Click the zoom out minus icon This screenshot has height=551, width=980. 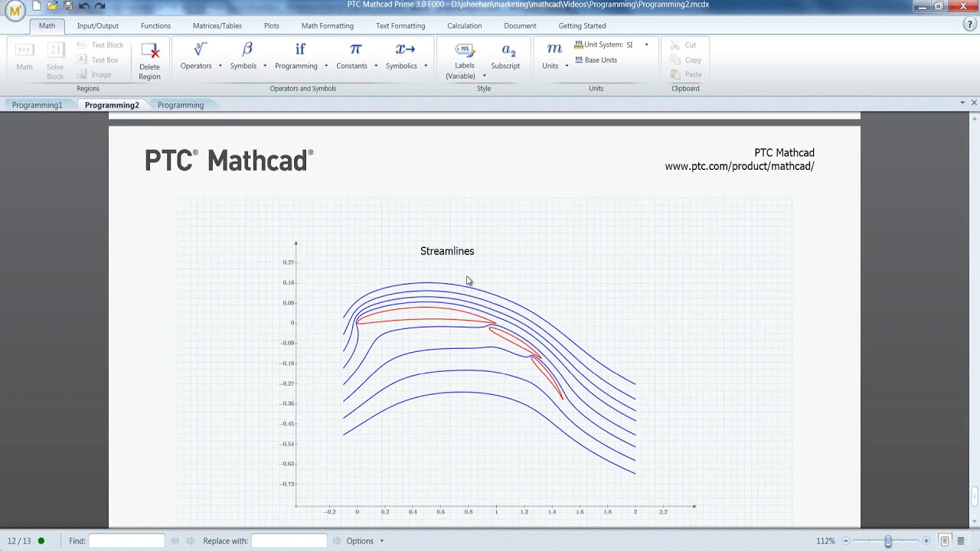[x=846, y=541]
